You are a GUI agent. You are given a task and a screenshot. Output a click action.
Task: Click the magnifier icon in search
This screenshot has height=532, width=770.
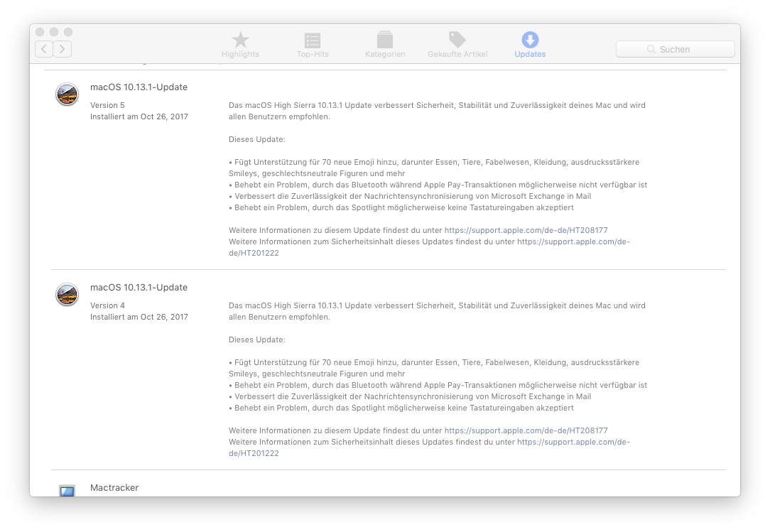pos(651,49)
